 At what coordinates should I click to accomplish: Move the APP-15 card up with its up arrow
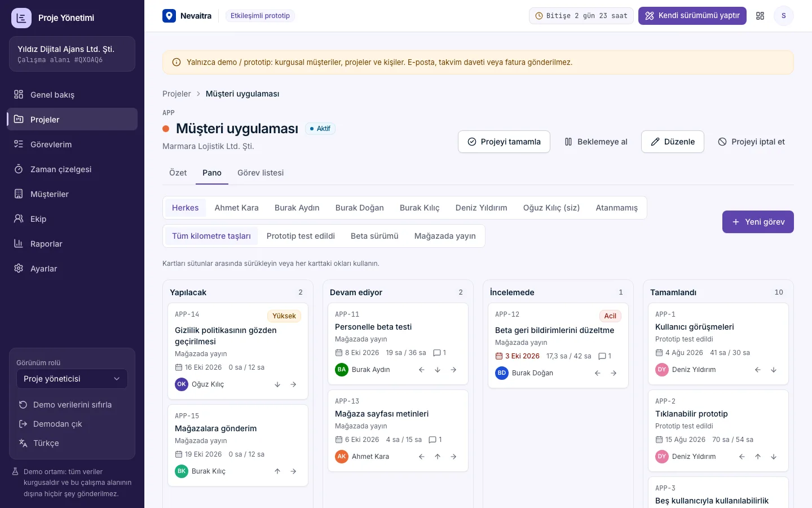[277, 471]
